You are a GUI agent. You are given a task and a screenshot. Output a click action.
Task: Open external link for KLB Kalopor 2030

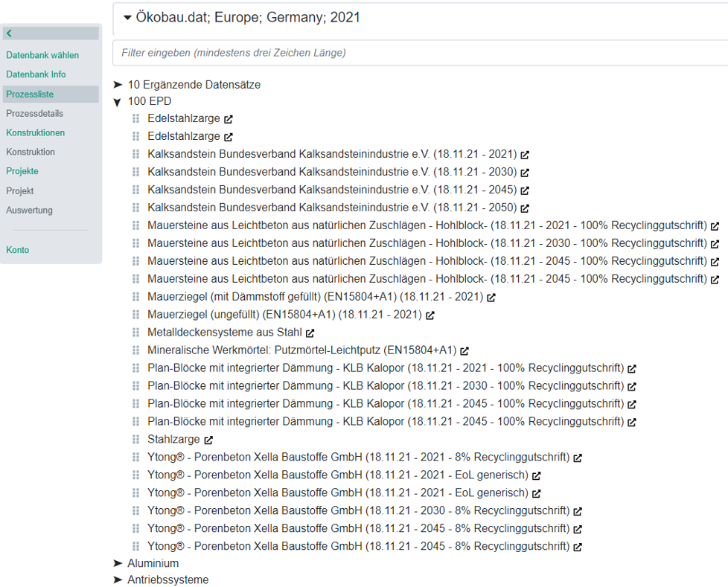[632, 386]
